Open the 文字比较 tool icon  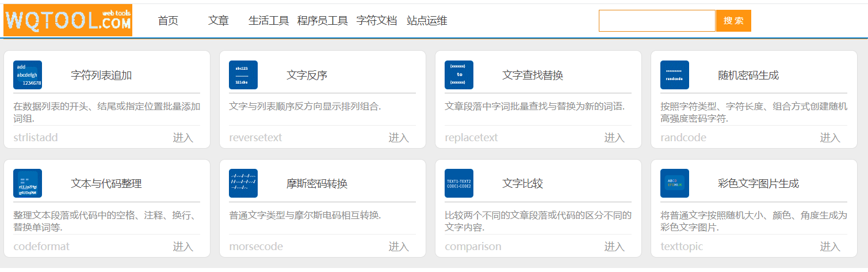pyautogui.click(x=459, y=183)
